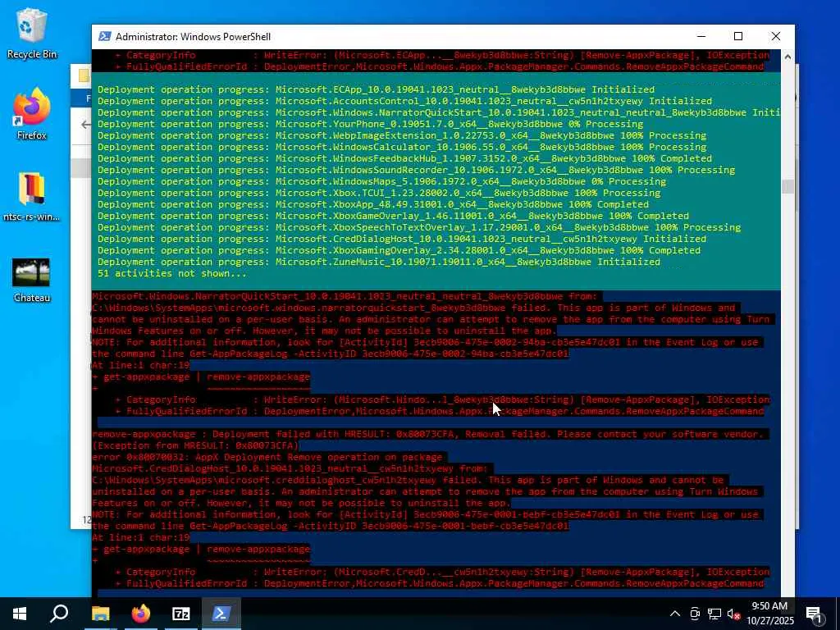Click the Microsoft.XboxGamingOverlay progress line
This screenshot has height=630, width=840.
[399, 250]
